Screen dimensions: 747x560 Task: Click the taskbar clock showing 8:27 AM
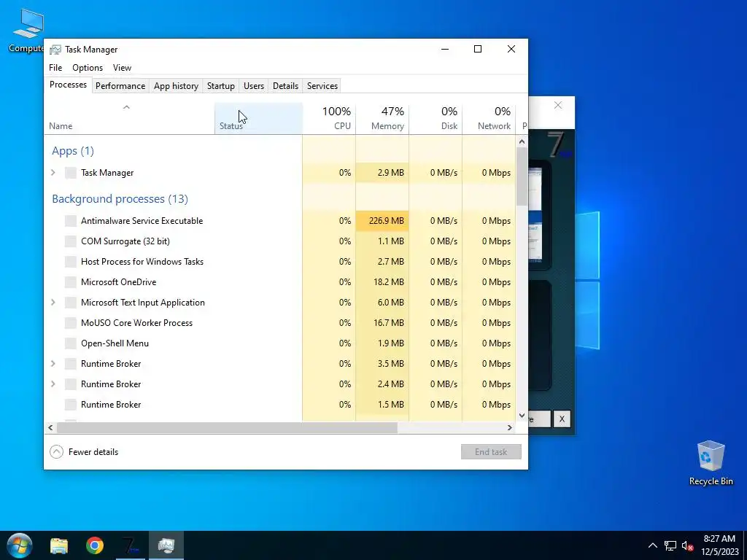pos(719,545)
